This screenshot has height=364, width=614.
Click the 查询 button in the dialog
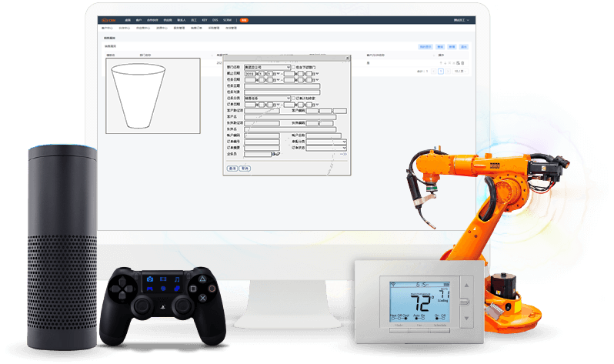pos(232,168)
